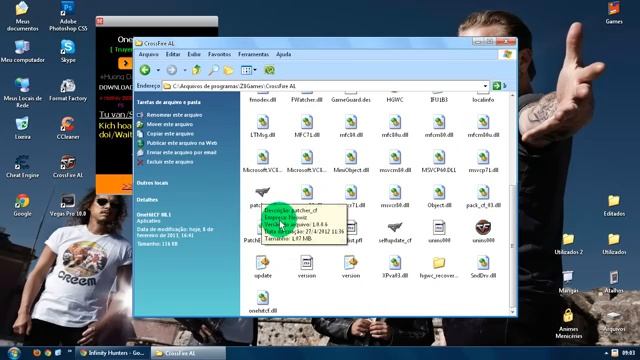Click the green sync icon in toolbar
640x360 pixels.
pyautogui.click(x=269, y=70)
